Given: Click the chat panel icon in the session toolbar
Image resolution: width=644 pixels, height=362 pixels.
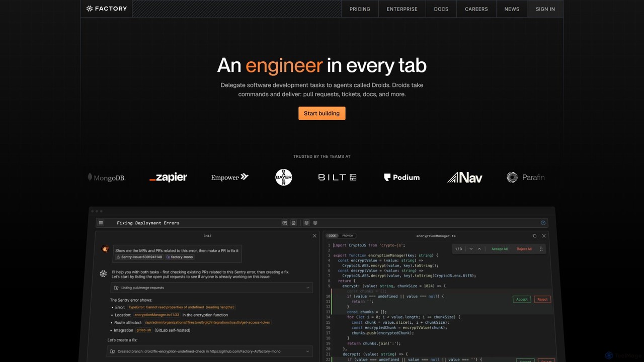Looking at the screenshot, I should (x=285, y=223).
